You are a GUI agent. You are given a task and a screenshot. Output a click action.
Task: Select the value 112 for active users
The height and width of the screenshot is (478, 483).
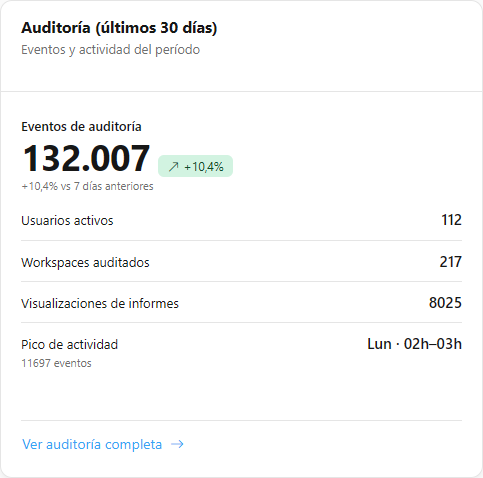pos(451,220)
